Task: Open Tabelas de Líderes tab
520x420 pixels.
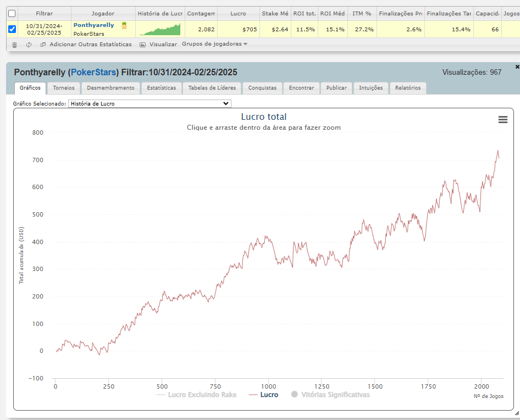Action: (x=212, y=88)
